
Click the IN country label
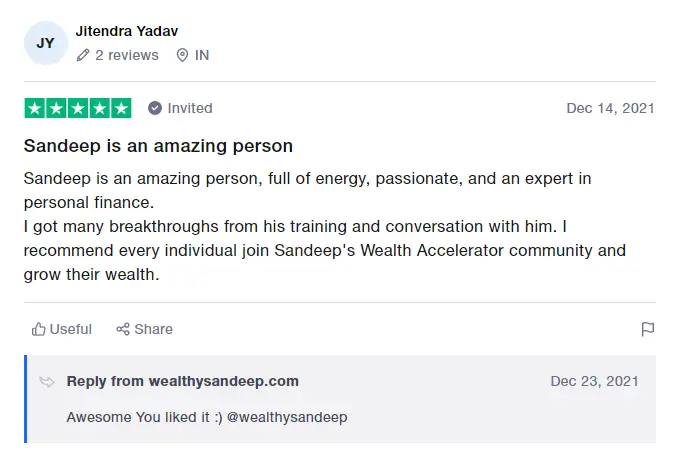[202, 56]
